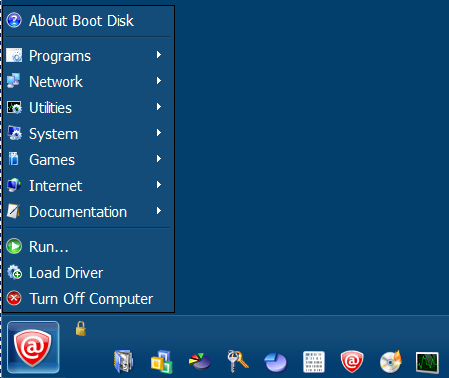This screenshot has width=449, height=378.
Task: Open the Internet menu item
Action: click(88, 185)
